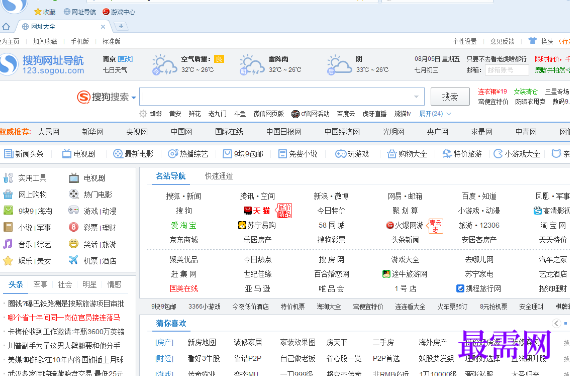
Task: Open a new tab with plus button
Action: 121,26
